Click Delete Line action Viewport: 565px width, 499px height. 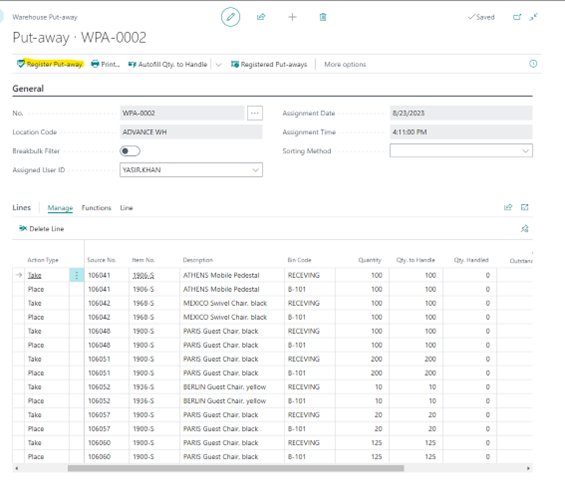pyautogui.click(x=41, y=229)
